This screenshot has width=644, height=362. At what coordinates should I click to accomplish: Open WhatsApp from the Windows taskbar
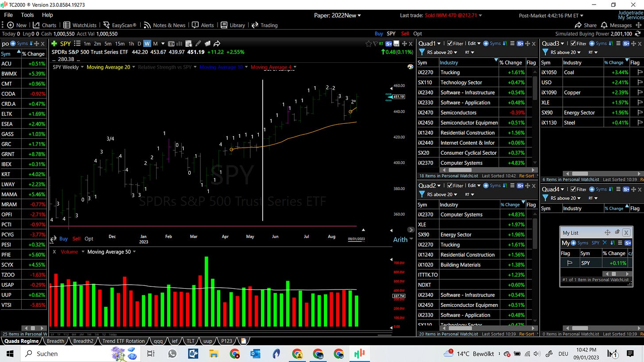(172, 353)
